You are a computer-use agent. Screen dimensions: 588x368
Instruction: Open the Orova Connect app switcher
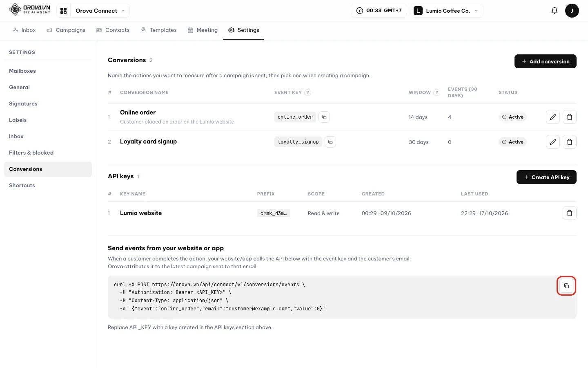(93, 11)
